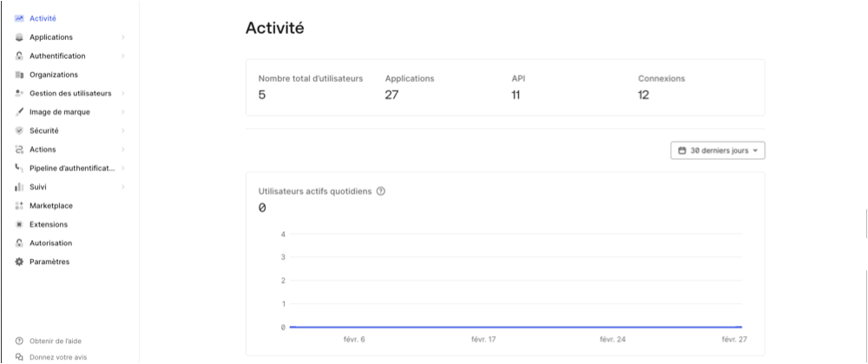This screenshot has height=364, width=868.
Task: Click the févr. 24 axis label
Action: (x=613, y=339)
